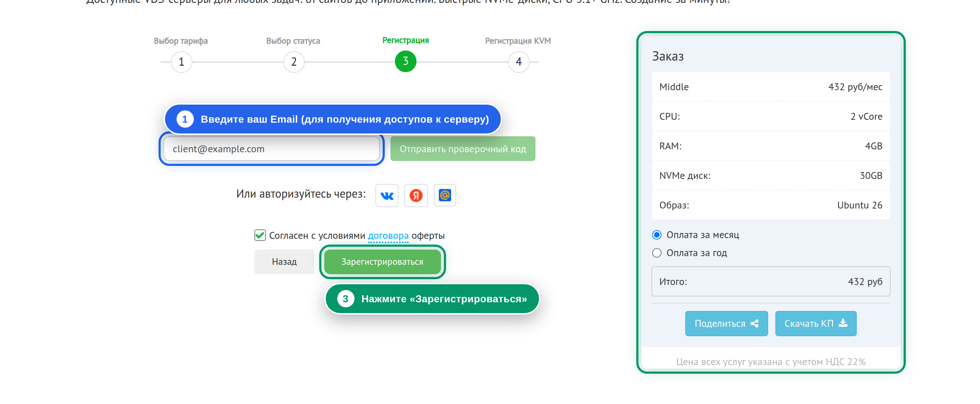
Task: Open the «договора» offer link
Action: click(x=388, y=236)
